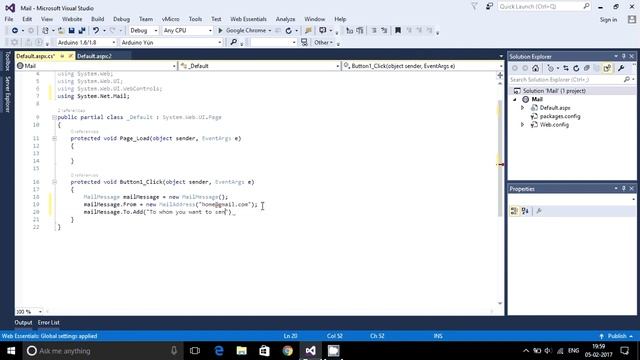Open the vMicro menu

tap(171, 19)
